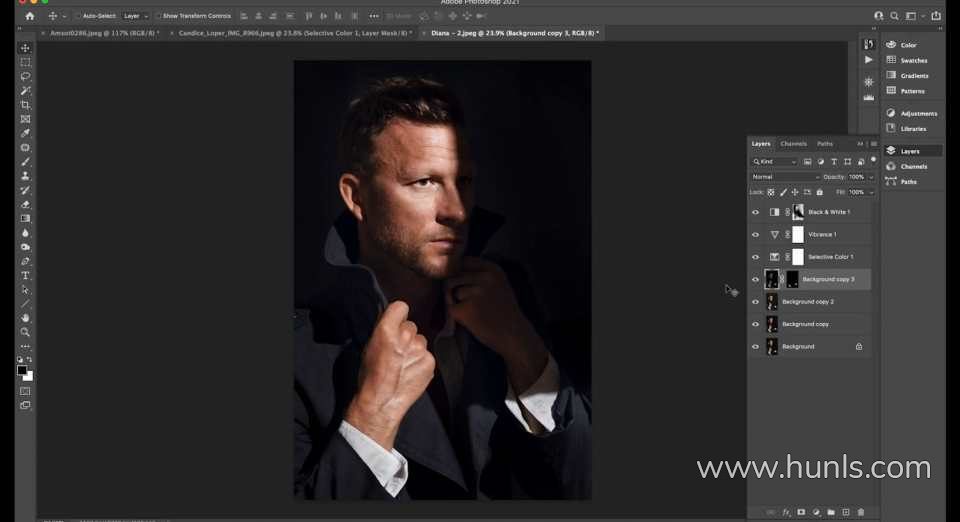Create a new group folder icon
The height and width of the screenshot is (522, 960).
831,512
